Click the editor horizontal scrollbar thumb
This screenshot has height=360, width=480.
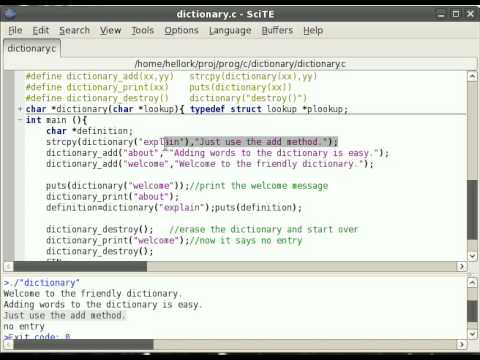pyautogui.click(x=80, y=266)
